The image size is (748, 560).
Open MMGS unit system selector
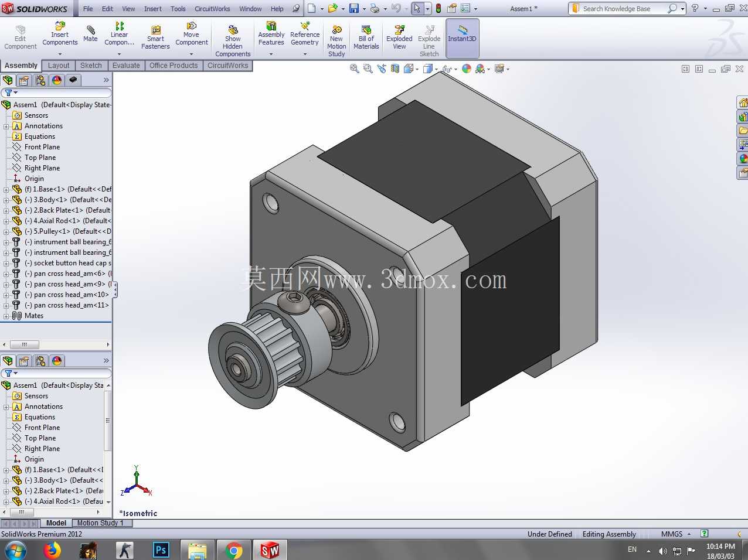pos(676,534)
